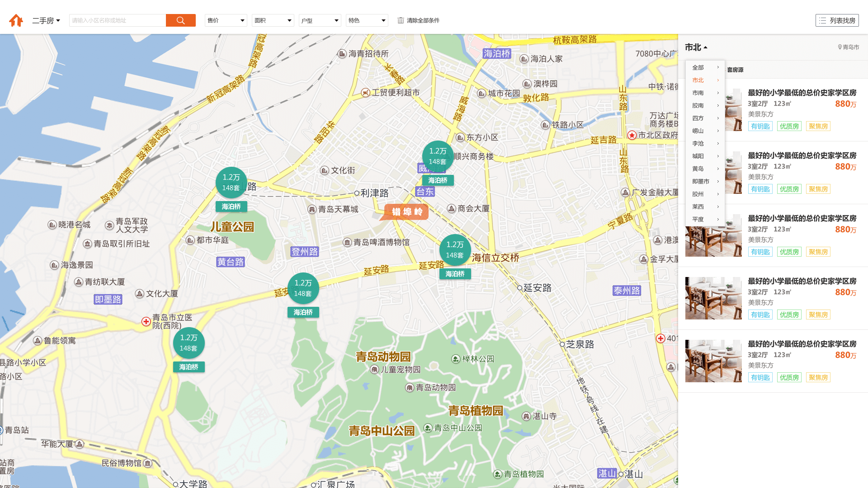Open the list icon 列表找房 button
The image size is (868, 488).
click(837, 20)
